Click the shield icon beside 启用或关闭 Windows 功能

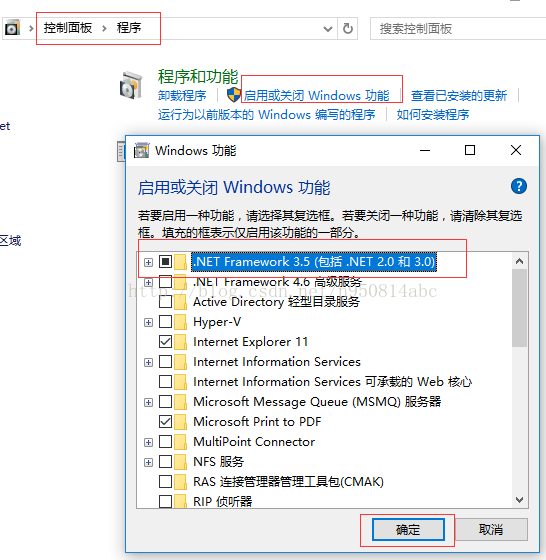point(234,95)
